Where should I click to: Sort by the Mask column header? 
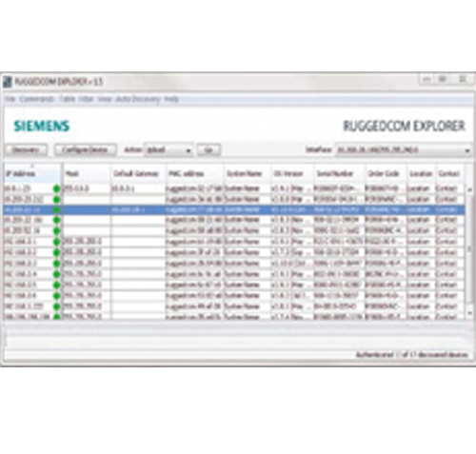tap(87, 173)
